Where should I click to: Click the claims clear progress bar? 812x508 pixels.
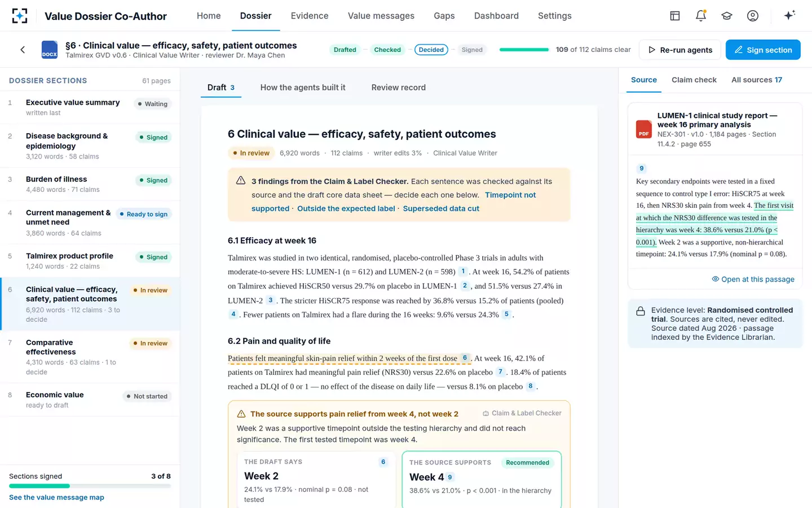tap(524, 50)
